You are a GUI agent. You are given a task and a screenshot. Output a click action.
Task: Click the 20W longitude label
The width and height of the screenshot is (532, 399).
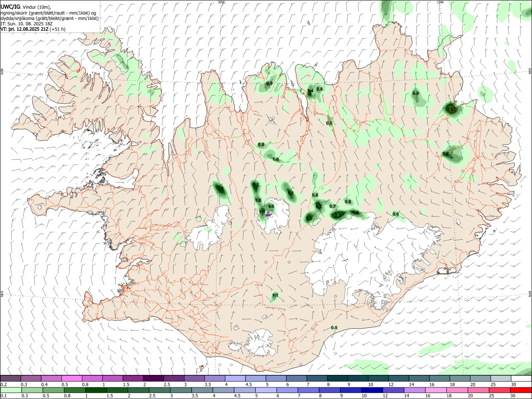click(221, 2)
